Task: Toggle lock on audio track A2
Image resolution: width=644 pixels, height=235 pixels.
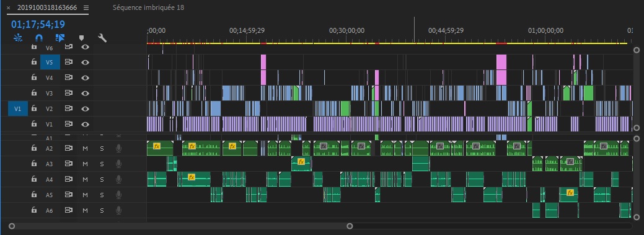Action: tap(34, 148)
